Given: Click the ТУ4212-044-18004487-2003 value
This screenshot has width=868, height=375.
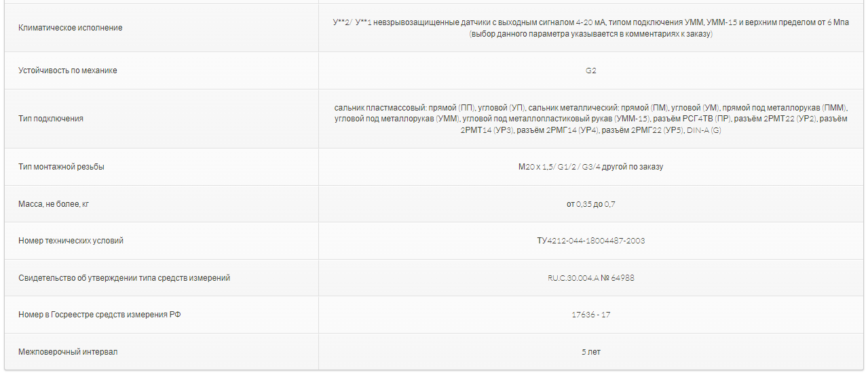Looking at the screenshot, I should 590,241.
